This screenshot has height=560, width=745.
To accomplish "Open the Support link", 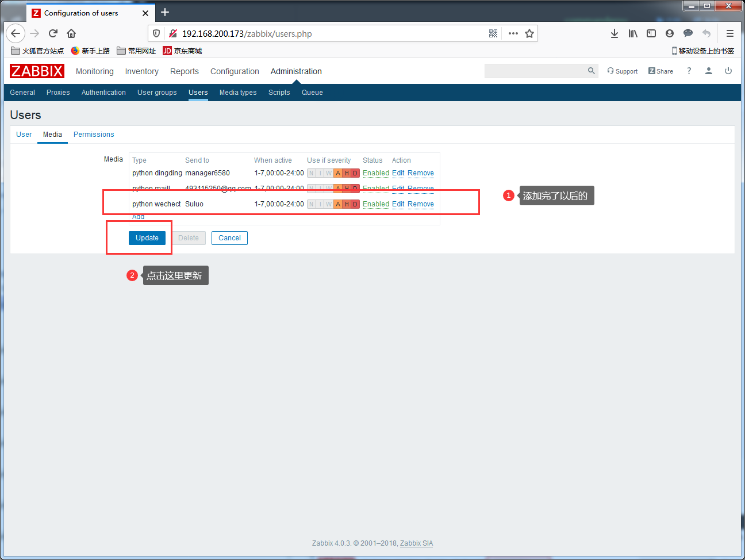I will click(x=623, y=71).
